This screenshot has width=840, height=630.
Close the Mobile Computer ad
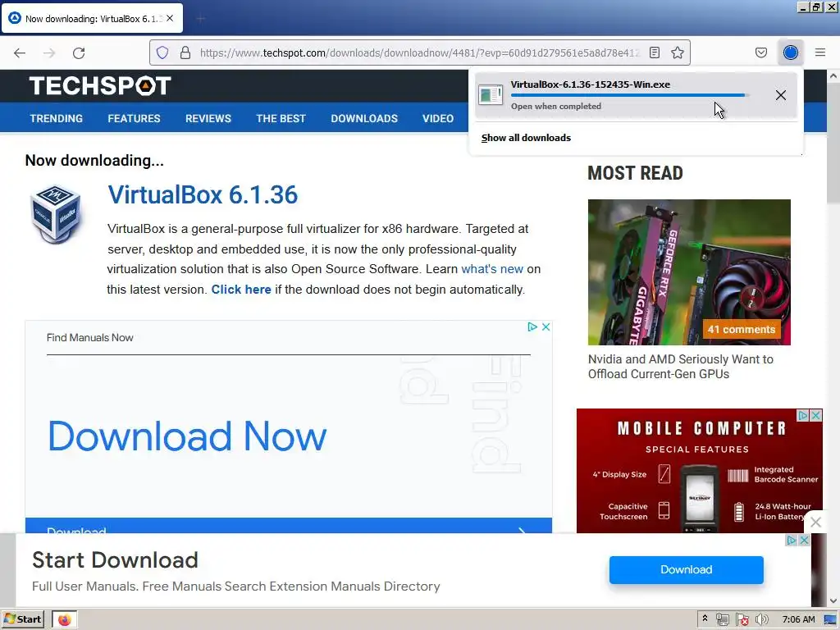816,415
